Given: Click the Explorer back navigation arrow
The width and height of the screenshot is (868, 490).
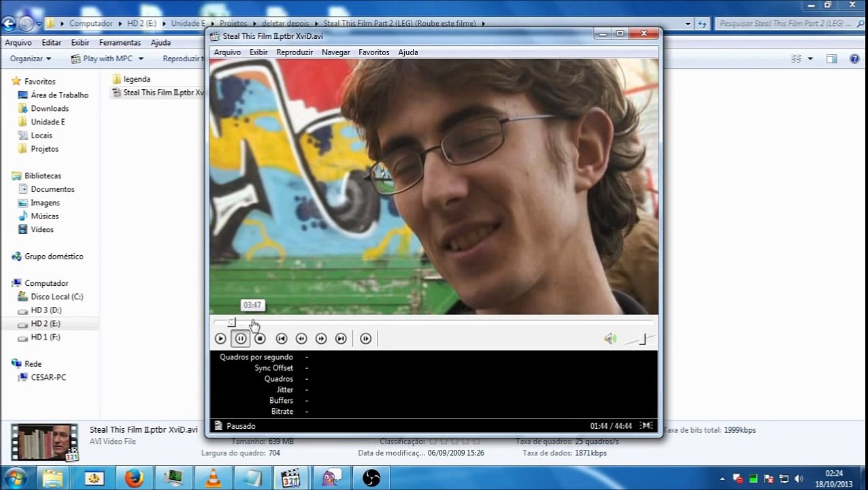Looking at the screenshot, I should coord(8,24).
